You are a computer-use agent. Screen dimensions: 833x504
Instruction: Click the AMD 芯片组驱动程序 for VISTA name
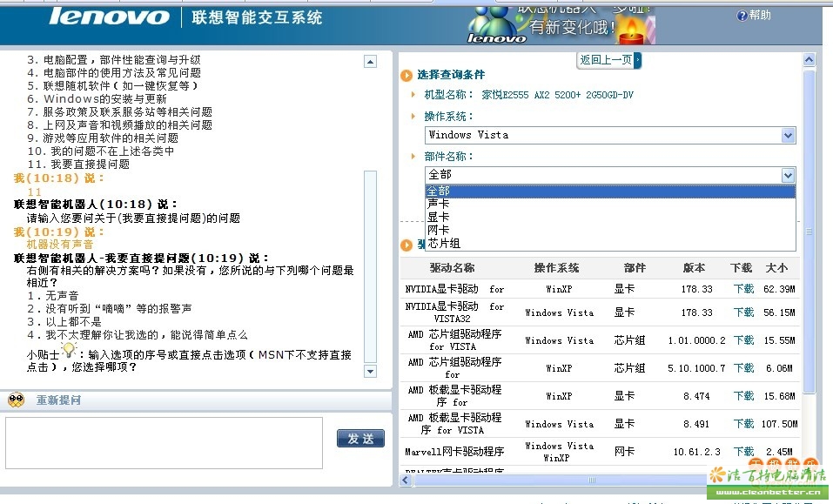coord(454,339)
